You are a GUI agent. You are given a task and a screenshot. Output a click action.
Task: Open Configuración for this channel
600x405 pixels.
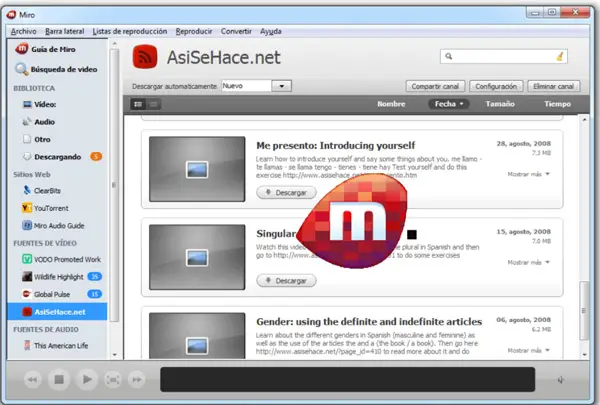496,86
